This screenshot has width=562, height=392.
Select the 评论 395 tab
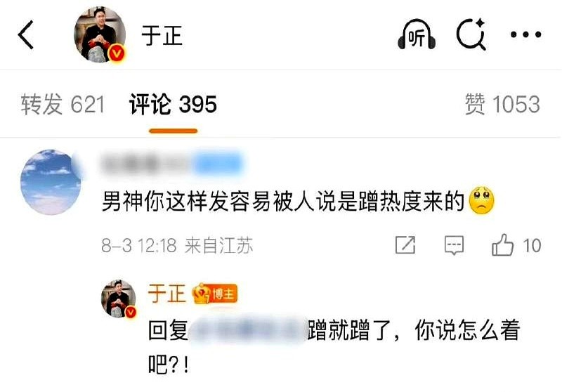click(173, 105)
